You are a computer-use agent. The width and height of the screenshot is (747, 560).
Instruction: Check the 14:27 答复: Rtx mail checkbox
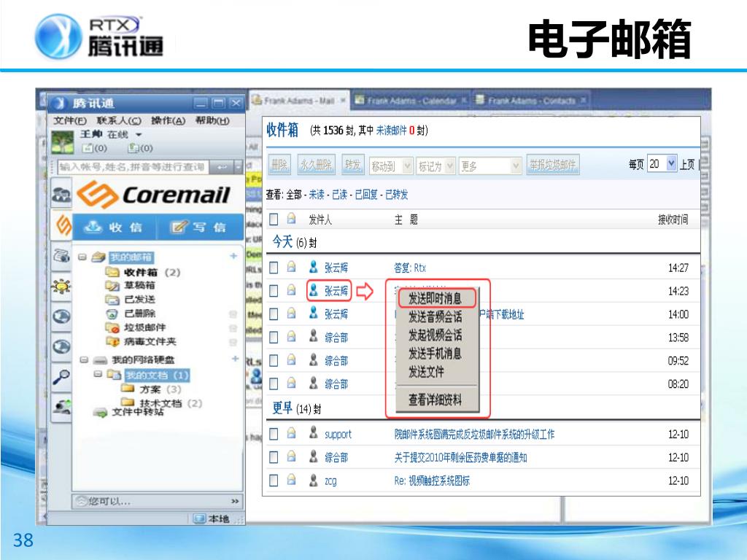[274, 267]
